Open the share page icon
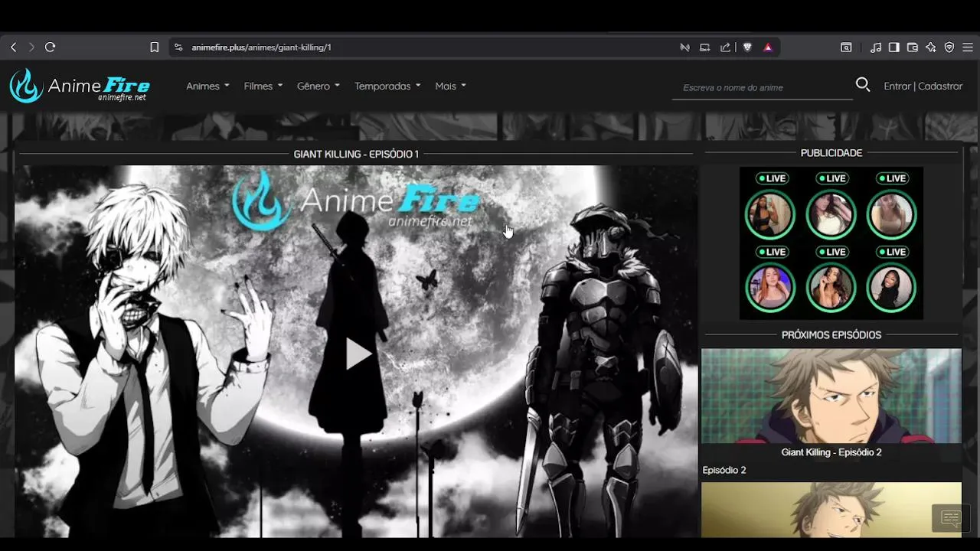Viewport: 980px width, 551px height. point(725,47)
